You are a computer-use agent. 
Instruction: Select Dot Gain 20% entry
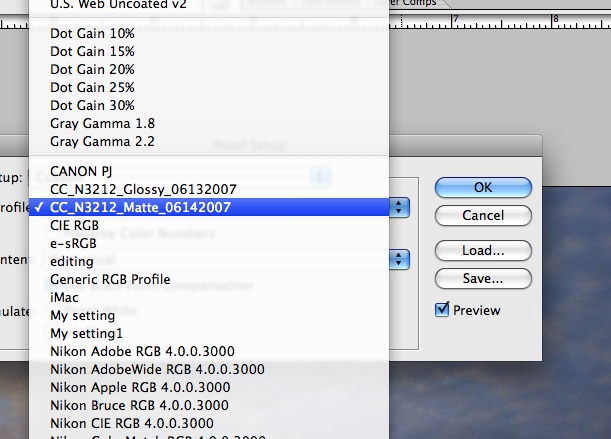[209, 69]
